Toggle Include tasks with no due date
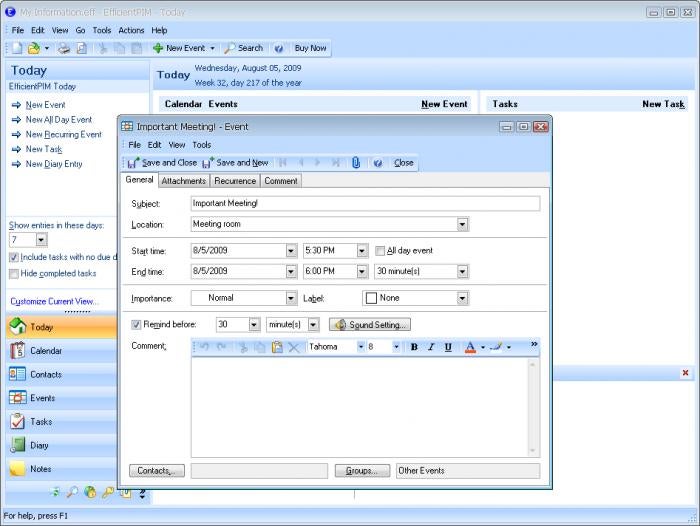Image resolution: width=700 pixels, height=526 pixels. point(14,257)
